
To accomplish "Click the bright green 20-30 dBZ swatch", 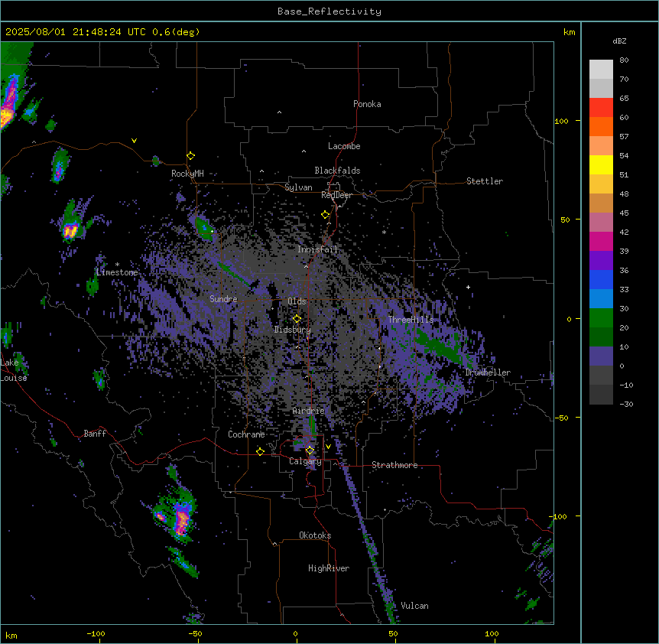I will (601, 318).
